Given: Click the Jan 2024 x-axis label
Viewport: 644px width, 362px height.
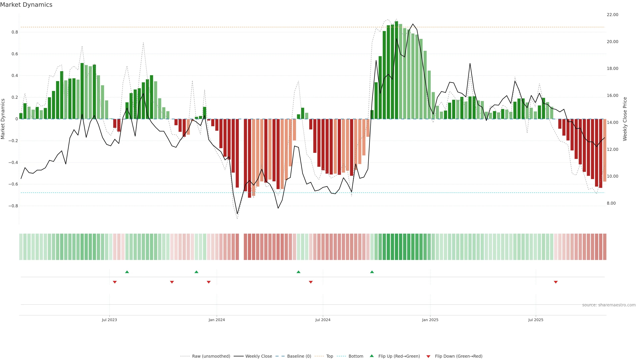Looking at the screenshot, I should [x=217, y=320].
